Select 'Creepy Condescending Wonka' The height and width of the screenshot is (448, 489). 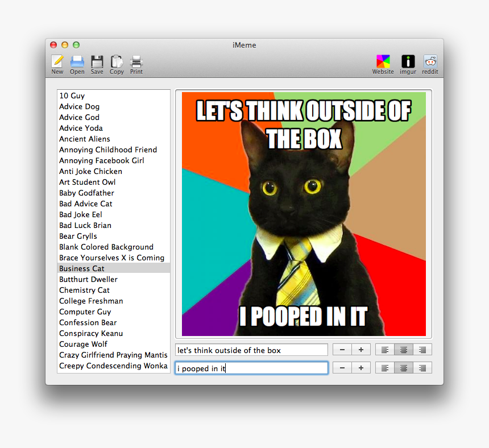(x=114, y=366)
